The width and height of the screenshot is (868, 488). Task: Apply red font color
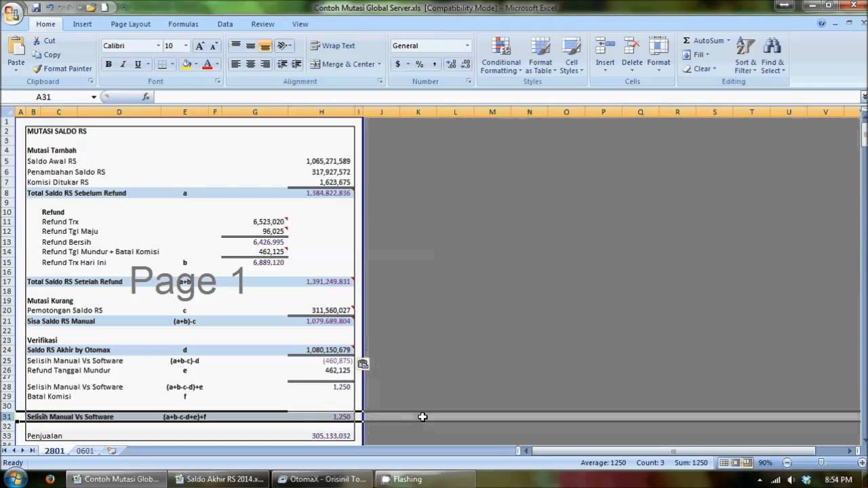208,64
